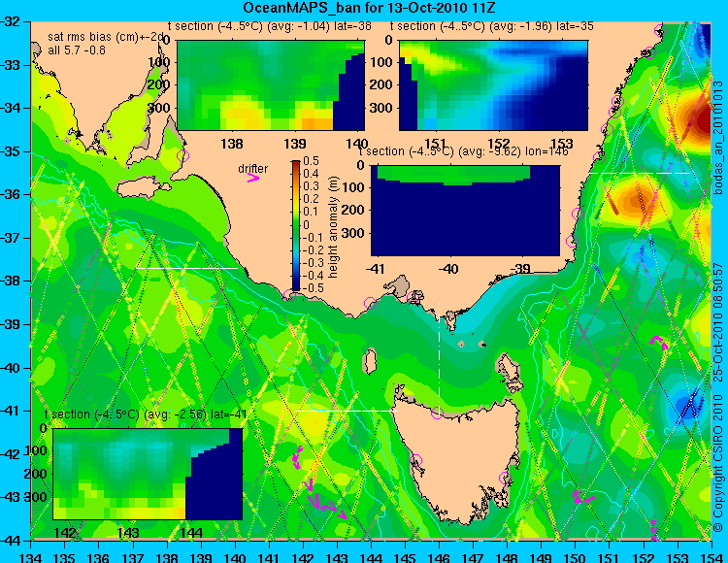Open the lat=-41 temperature section inset plot
This screenshot has width=728, height=563.
coord(148,474)
